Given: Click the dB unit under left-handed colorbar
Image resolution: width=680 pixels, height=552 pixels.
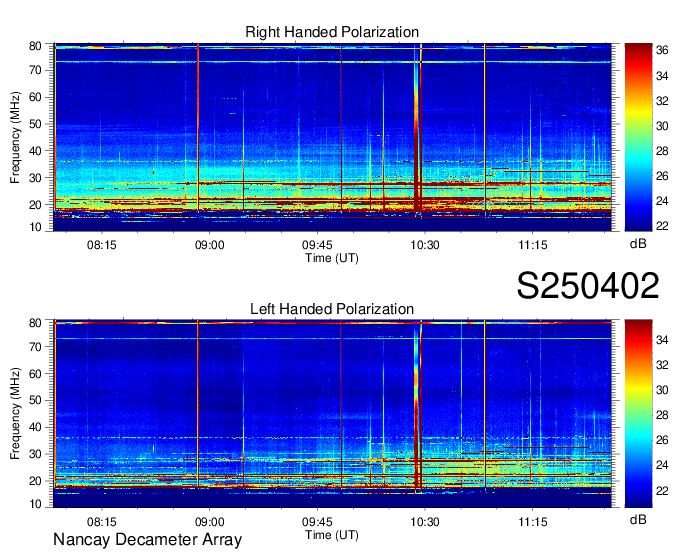Looking at the screenshot, I should (638, 519).
